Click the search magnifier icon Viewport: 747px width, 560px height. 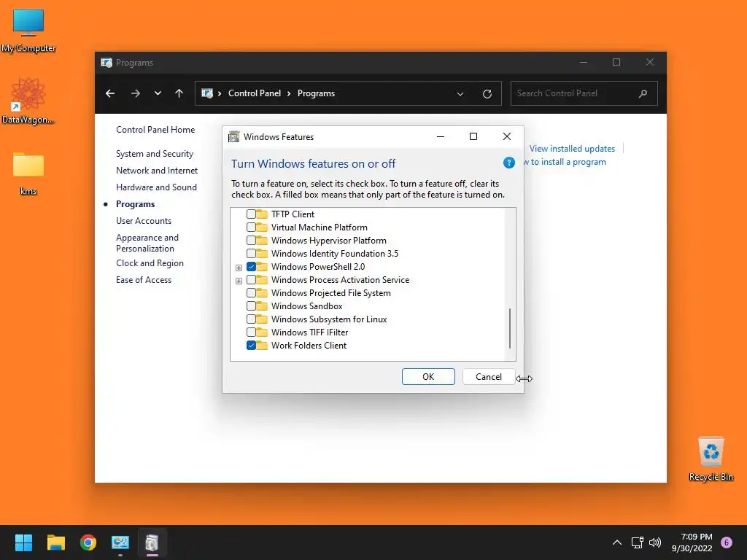click(x=643, y=93)
